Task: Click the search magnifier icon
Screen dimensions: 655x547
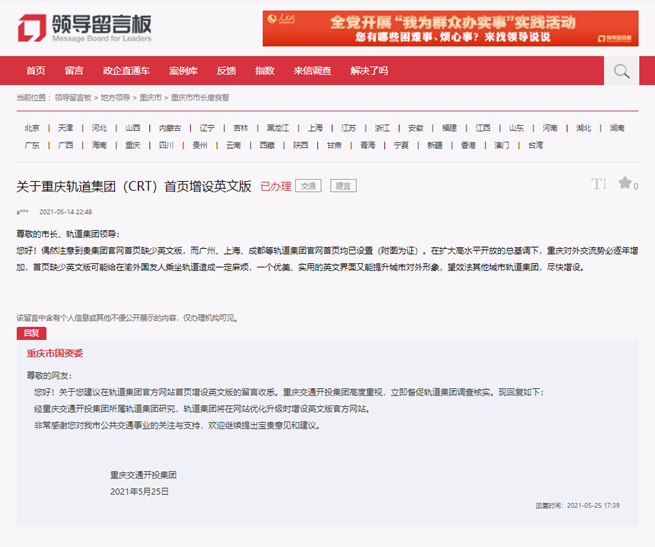Action: [622, 71]
